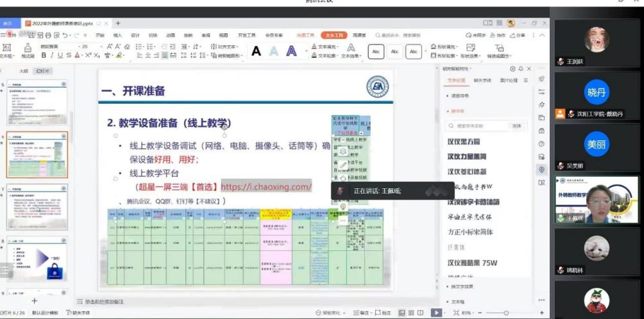Toggle italic formatting
Viewport: 644px width, 319px height.
tap(52, 55)
